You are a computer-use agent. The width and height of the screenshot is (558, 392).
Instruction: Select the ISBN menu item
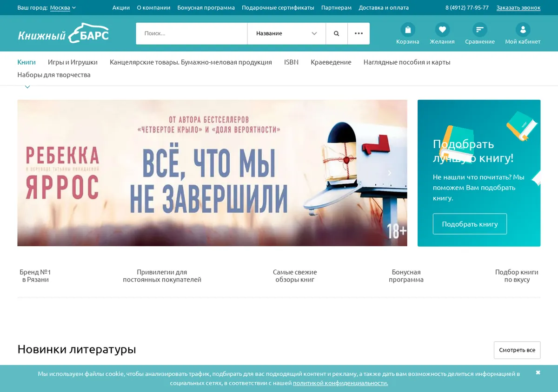291,62
